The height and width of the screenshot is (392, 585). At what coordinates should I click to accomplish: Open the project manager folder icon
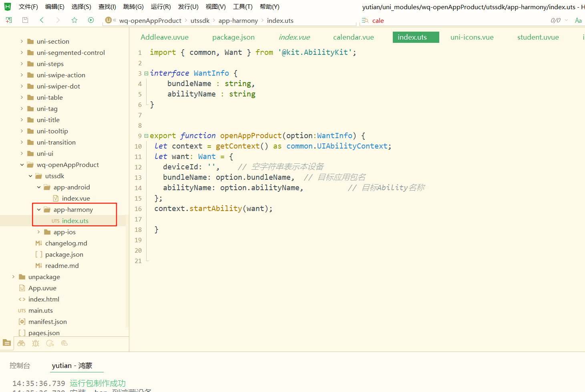click(7, 343)
